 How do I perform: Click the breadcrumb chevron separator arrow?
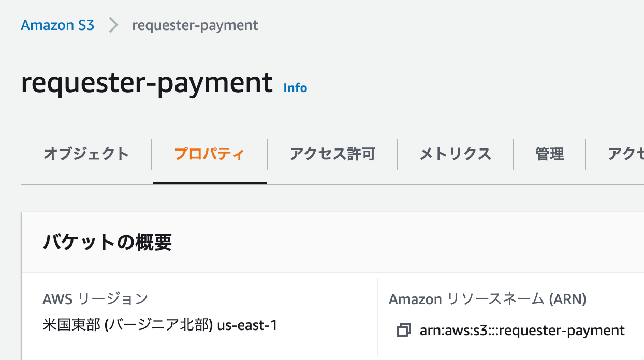point(113,25)
